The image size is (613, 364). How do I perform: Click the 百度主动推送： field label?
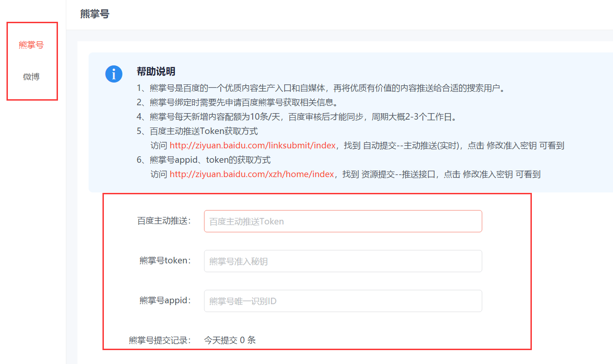[164, 221]
